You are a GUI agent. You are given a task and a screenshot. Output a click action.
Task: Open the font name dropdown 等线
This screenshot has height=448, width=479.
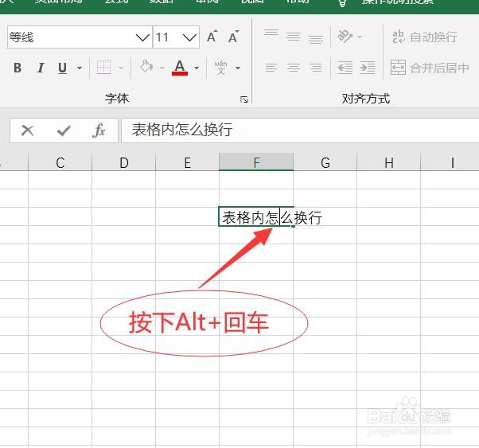click(142, 37)
